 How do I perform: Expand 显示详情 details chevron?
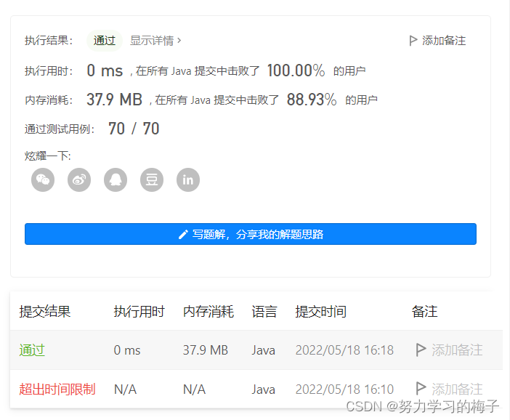(179, 41)
